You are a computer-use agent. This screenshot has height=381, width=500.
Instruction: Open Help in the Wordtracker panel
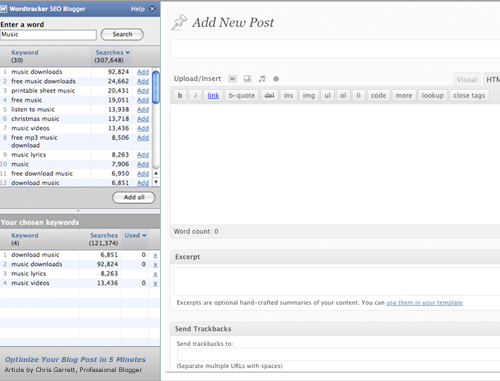click(x=137, y=9)
